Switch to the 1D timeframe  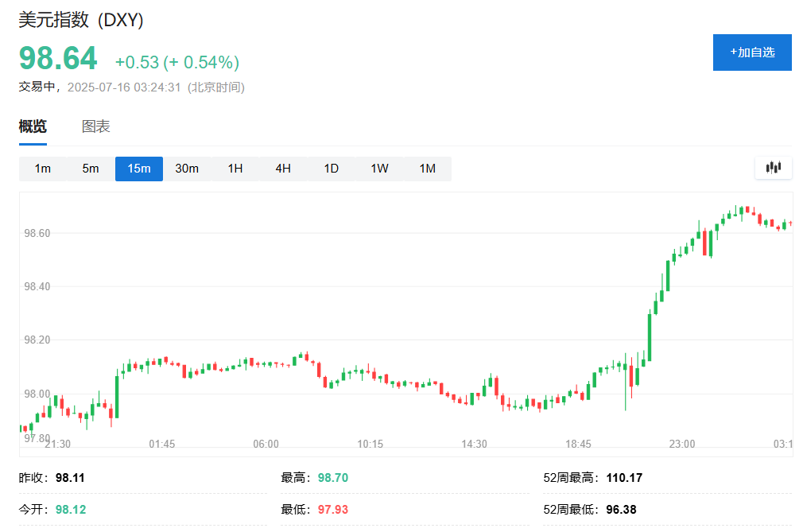click(x=331, y=169)
